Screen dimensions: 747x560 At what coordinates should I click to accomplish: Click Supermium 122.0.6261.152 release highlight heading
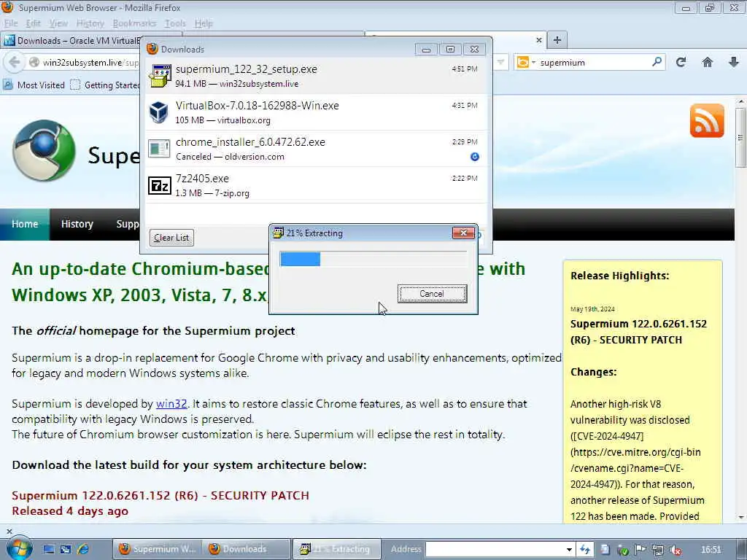[638, 332]
